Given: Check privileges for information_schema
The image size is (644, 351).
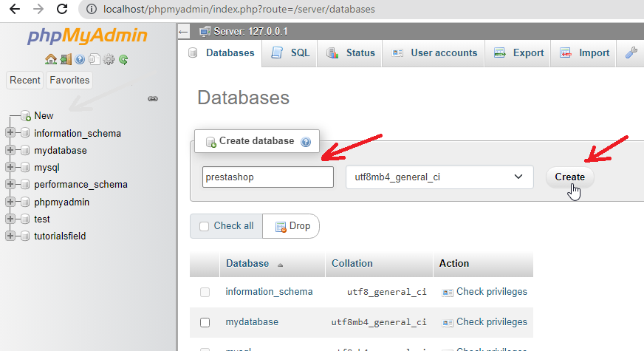Looking at the screenshot, I should click(492, 292).
